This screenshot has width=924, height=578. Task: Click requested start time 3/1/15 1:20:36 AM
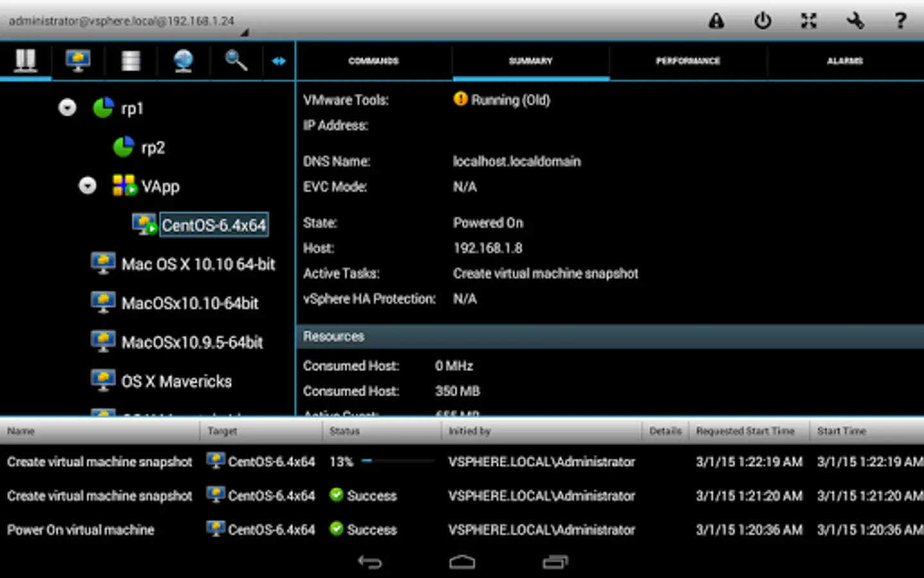tap(749, 530)
